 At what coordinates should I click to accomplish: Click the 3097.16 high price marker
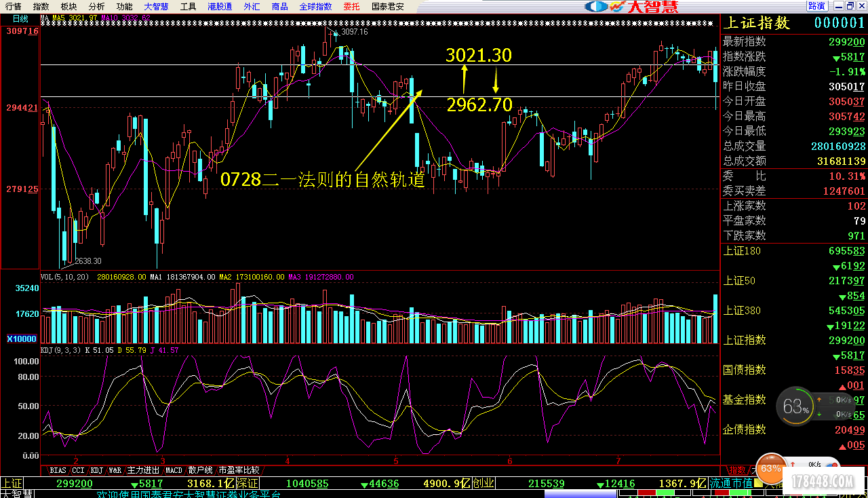click(x=355, y=32)
